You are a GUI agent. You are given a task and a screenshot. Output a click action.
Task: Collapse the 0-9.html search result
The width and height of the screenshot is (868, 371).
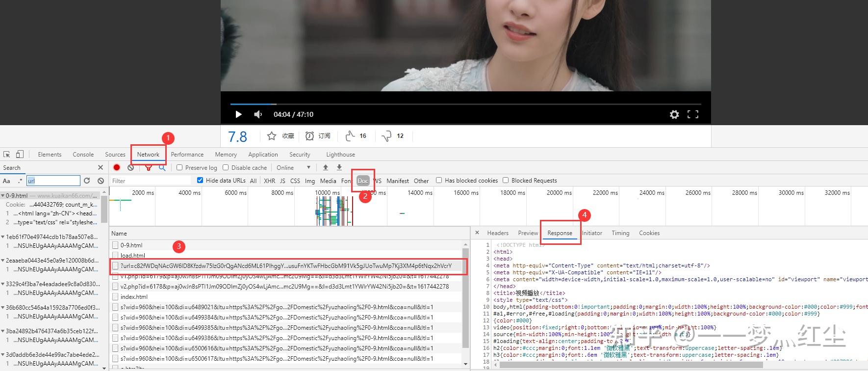point(3,195)
